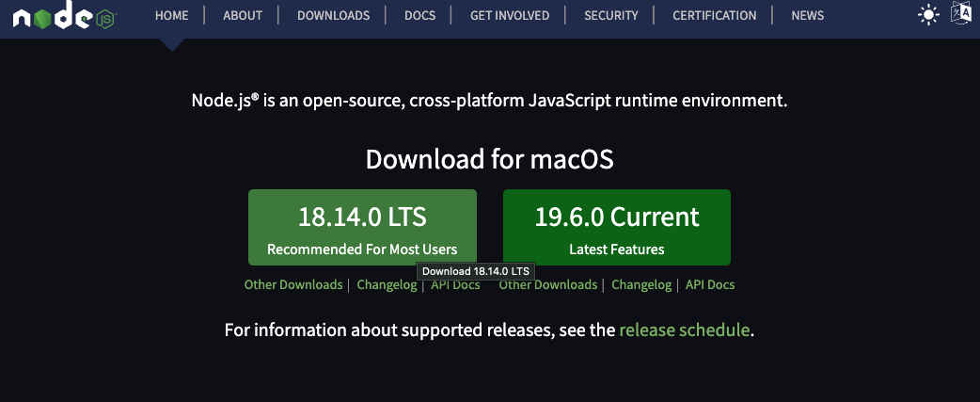Open DOCS in navigation bar
Screen dimensions: 980x402
(x=420, y=16)
